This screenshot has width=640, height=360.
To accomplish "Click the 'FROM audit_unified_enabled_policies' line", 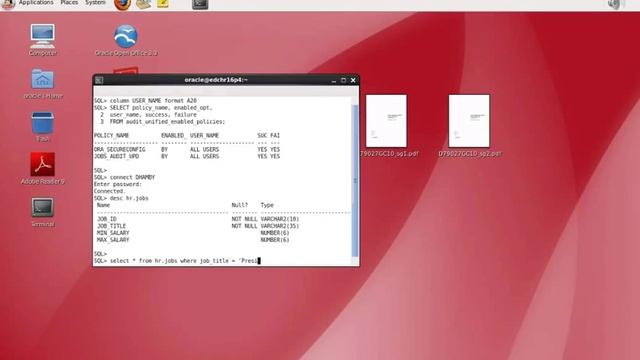I will click(x=162, y=122).
